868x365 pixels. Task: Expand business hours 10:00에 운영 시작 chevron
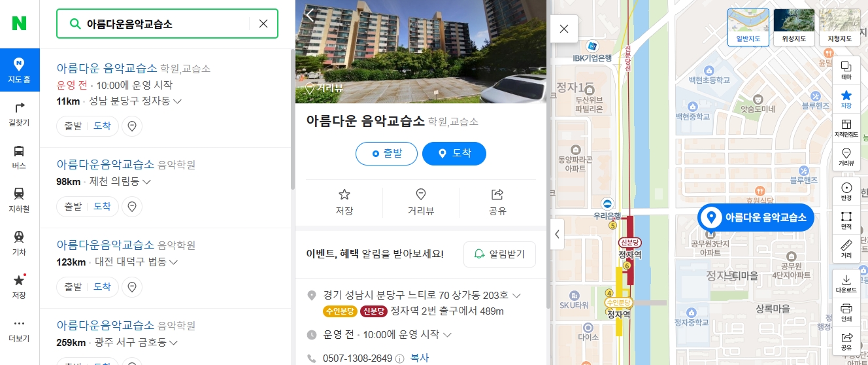coord(447,335)
